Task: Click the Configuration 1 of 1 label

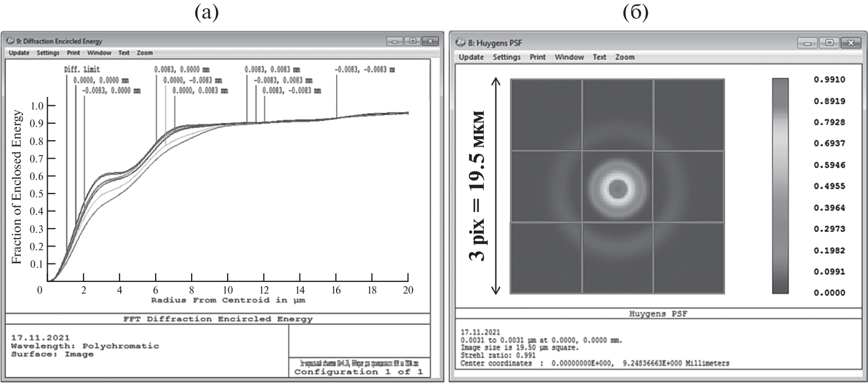Action: pyautogui.click(x=358, y=372)
